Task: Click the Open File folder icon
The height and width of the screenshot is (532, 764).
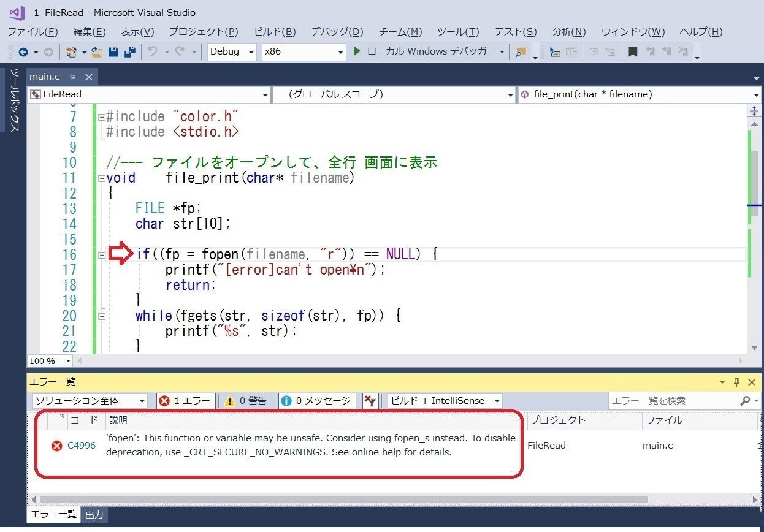Action: click(96, 52)
